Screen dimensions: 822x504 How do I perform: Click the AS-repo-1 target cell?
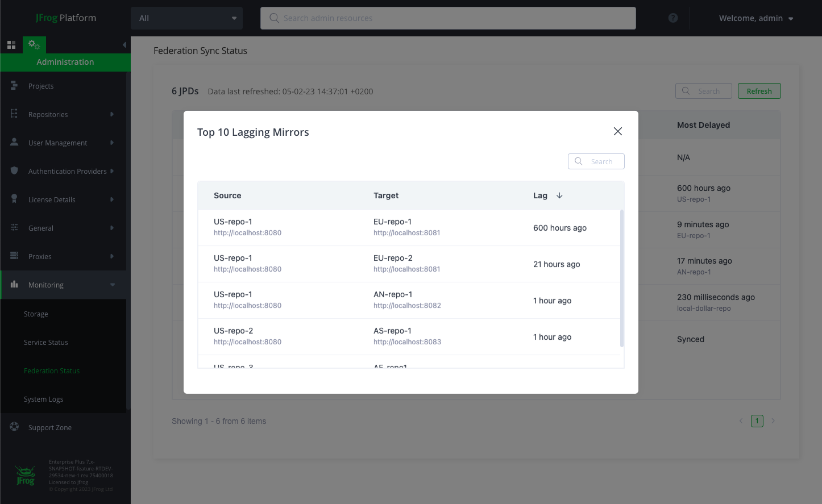click(392, 331)
